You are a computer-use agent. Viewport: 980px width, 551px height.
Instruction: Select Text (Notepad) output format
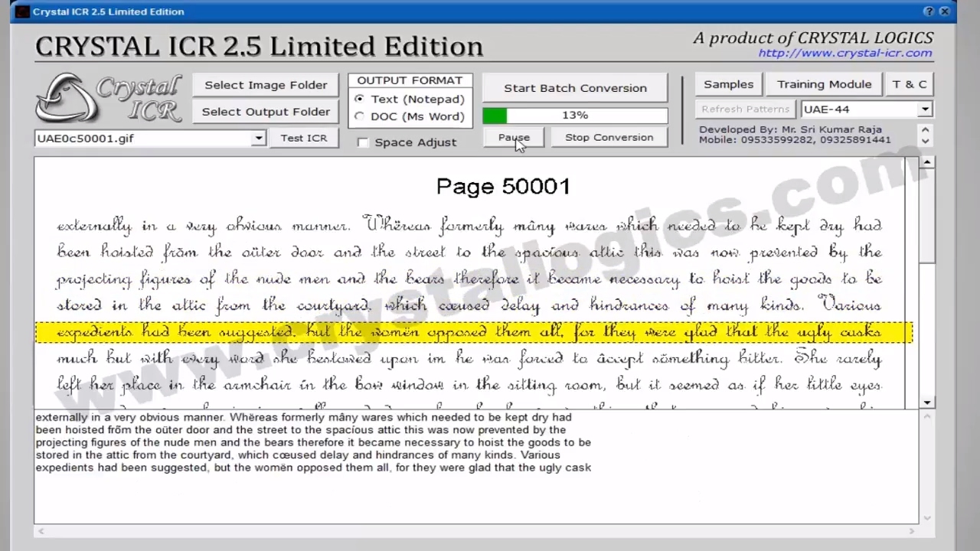coord(359,99)
